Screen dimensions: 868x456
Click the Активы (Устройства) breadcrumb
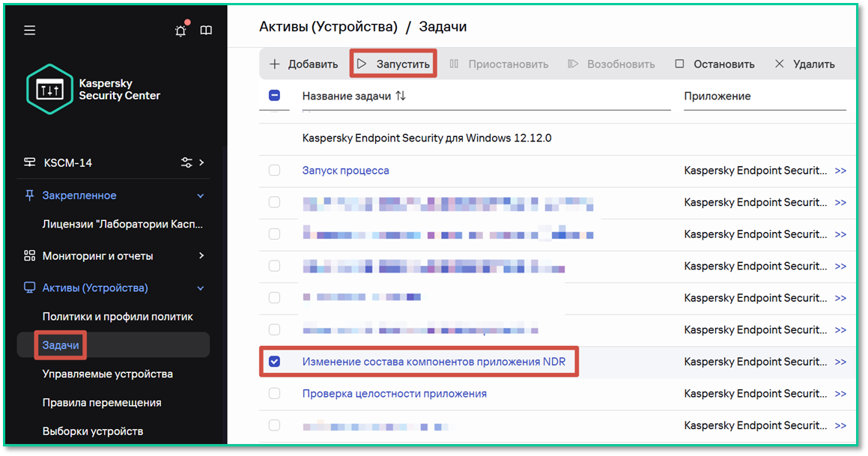click(328, 26)
